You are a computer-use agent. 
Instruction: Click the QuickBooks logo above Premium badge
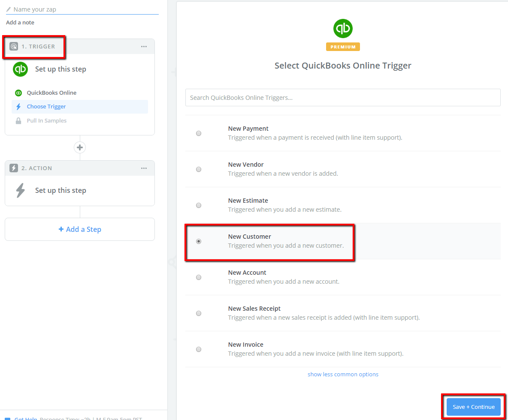coord(343,28)
